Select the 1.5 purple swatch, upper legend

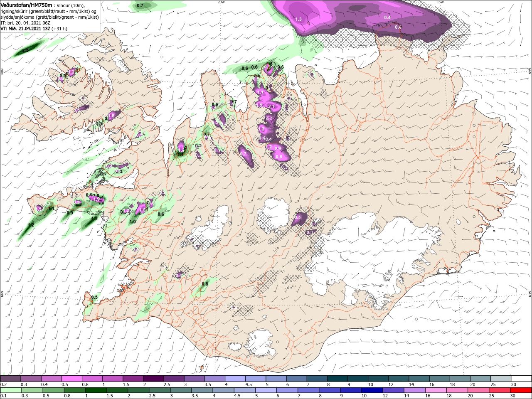[x=133, y=378]
